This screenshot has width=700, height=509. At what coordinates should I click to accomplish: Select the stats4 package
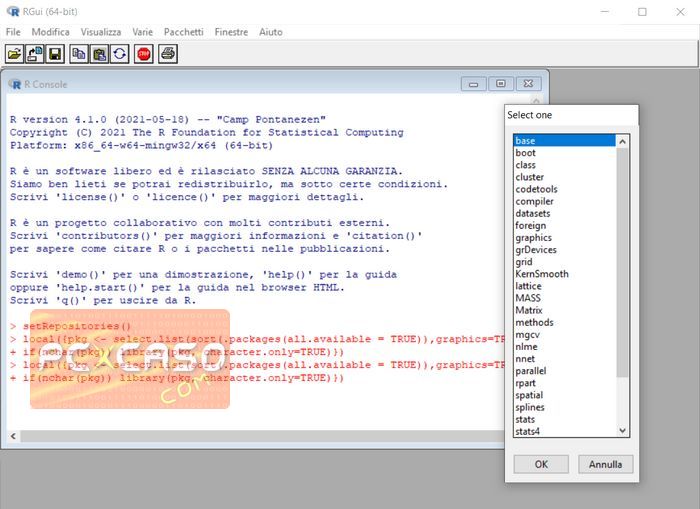564,431
